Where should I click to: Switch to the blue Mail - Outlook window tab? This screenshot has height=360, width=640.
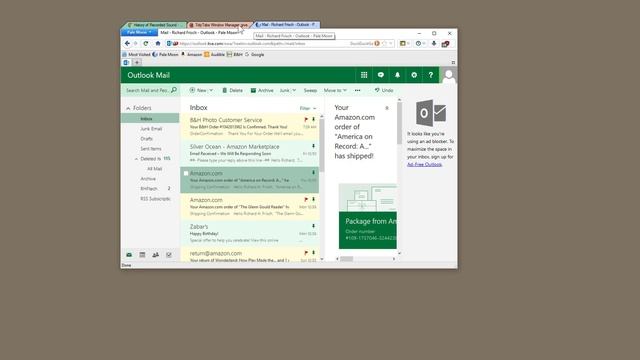pyautogui.click(x=287, y=25)
